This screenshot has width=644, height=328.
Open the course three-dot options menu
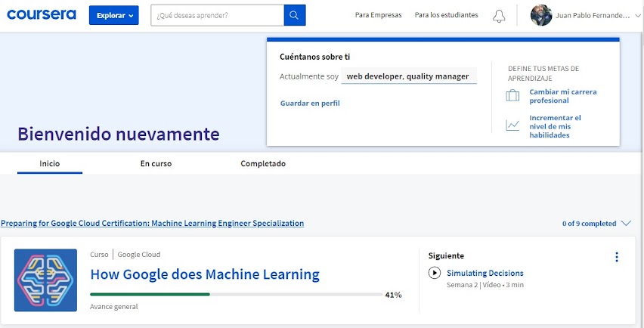(617, 257)
